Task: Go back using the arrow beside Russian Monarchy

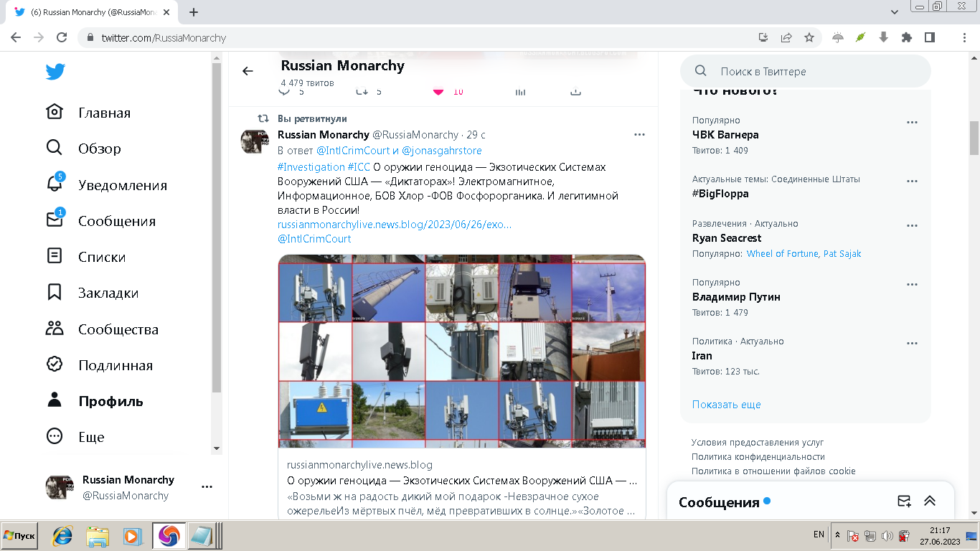Action: tap(248, 71)
